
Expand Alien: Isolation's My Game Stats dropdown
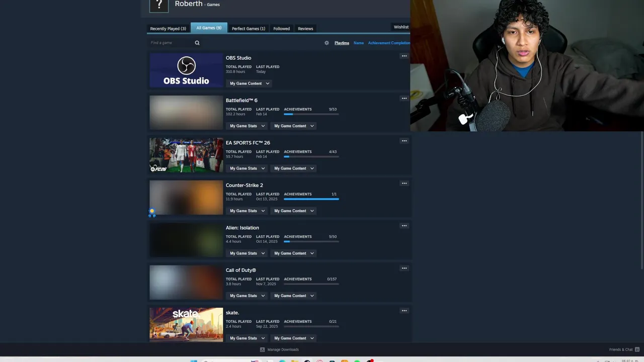(247, 253)
